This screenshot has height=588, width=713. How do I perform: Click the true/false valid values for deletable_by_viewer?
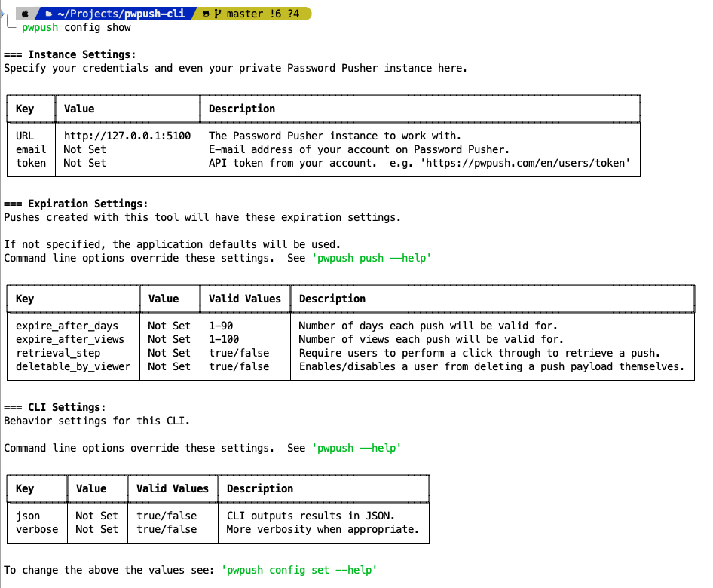(239, 367)
